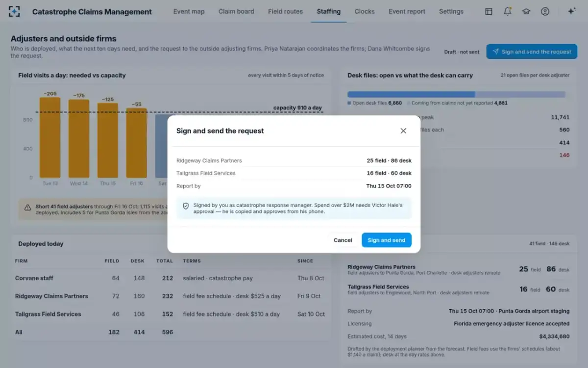Switch to Field routes tab

click(285, 11)
